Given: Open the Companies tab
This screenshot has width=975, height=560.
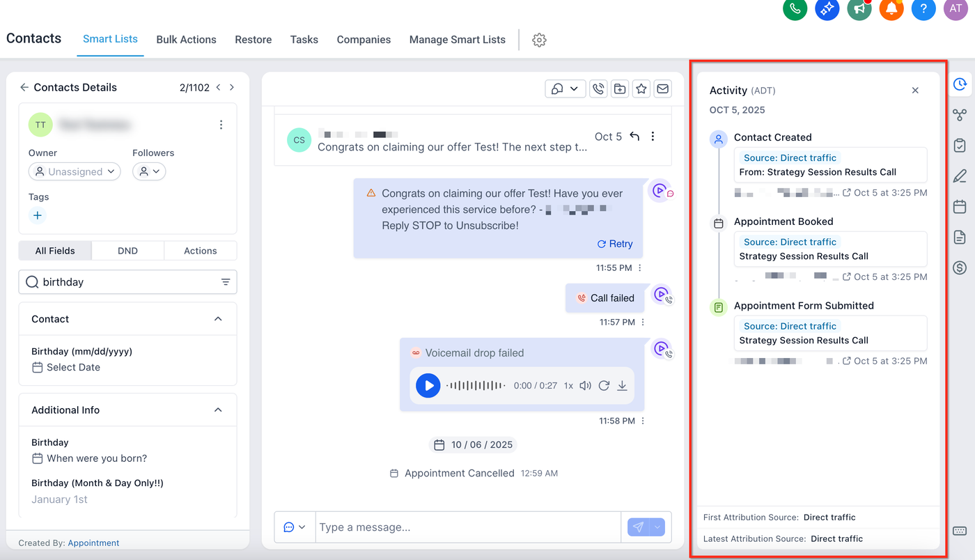Looking at the screenshot, I should click(x=364, y=40).
